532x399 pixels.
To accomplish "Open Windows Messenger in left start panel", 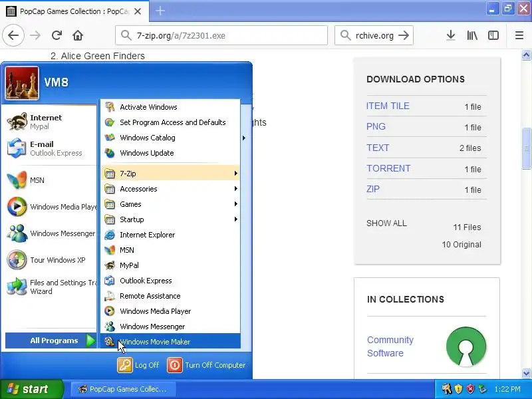I will point(51,233).
